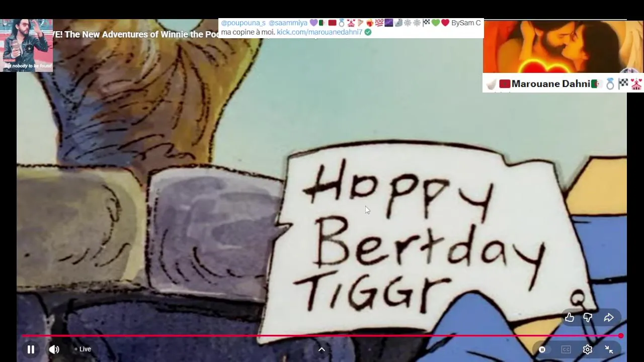Screen dimensions: 644x362
Task: Dislike the video with thumbs down
Action: tap(588, 317)
